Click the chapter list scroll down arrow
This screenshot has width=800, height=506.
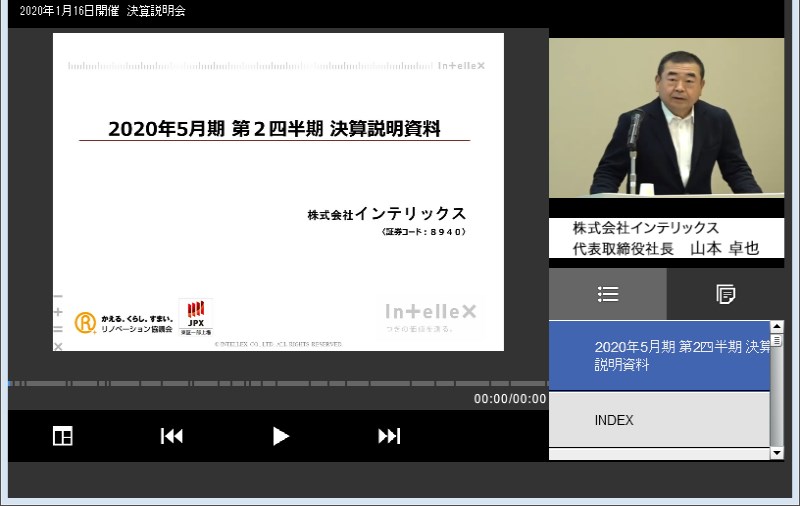coord(777,453)
